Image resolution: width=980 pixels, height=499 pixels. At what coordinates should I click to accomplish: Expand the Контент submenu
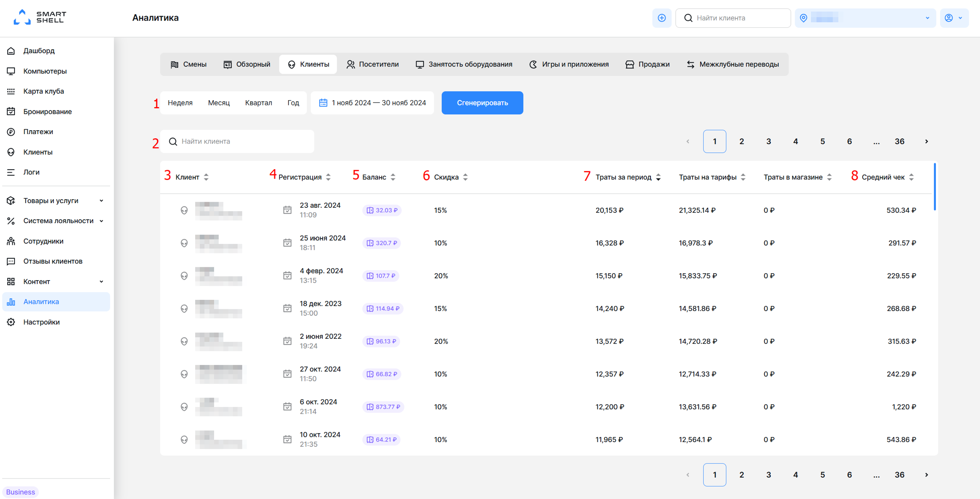(x=56, y=281)
